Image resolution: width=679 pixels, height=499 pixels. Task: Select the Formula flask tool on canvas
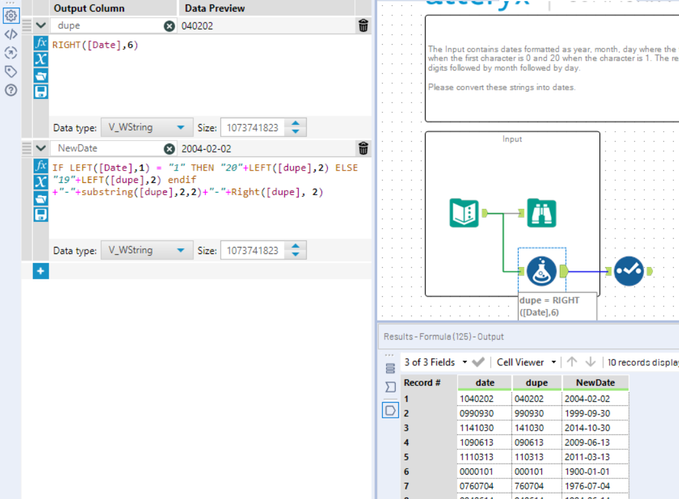click(541, 271)
